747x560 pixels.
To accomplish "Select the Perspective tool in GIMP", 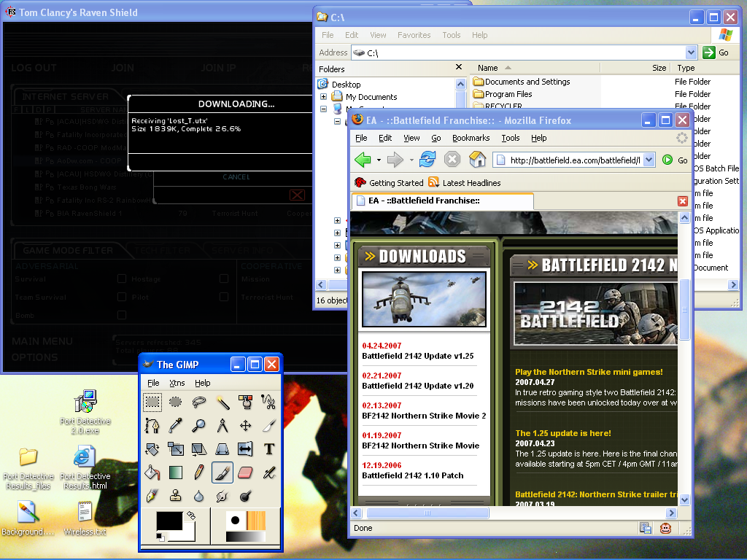I will tap(222, 449).
